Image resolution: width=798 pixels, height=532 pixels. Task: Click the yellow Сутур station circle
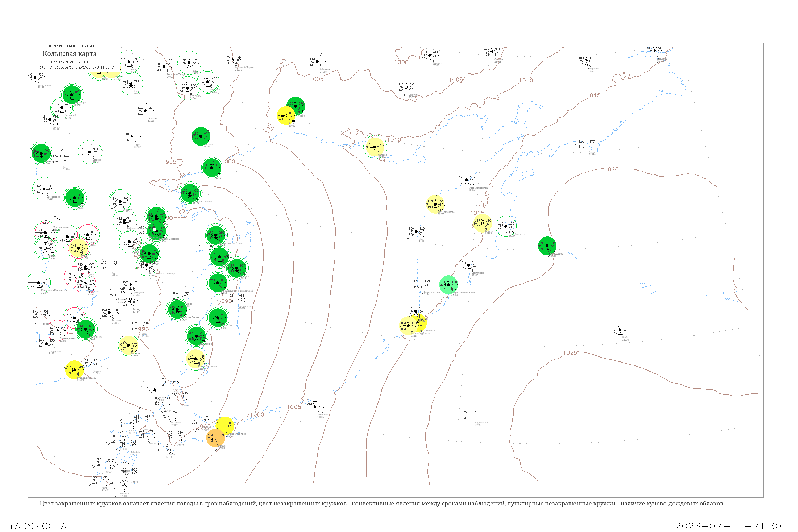click(78, 248)
